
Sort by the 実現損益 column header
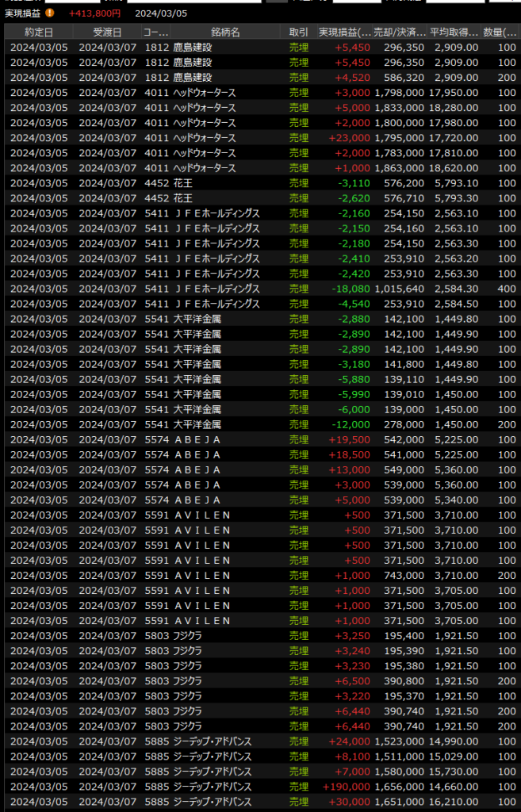pos(344,32)
